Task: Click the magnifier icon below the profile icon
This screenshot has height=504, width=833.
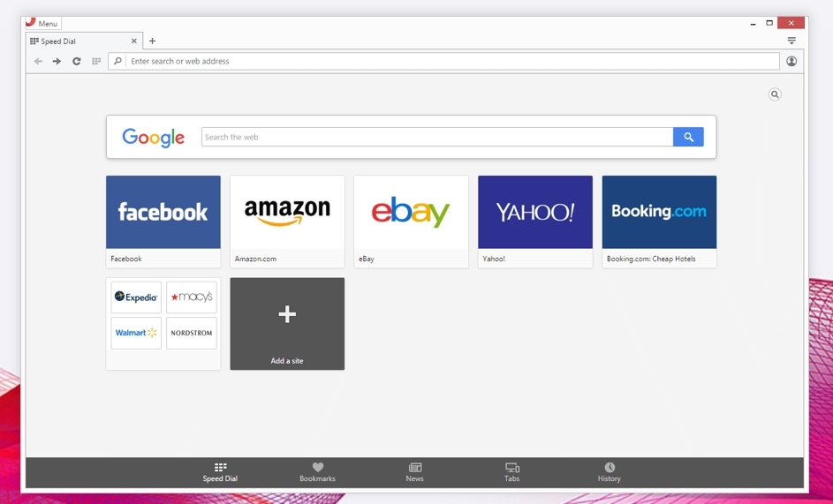Action: pyautogui.click(x=775, y=94)
